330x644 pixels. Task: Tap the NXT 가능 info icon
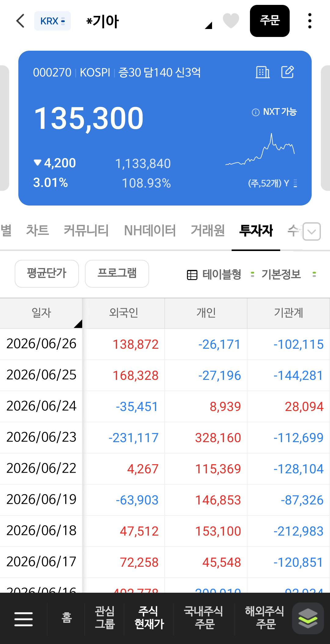point(255,112)
